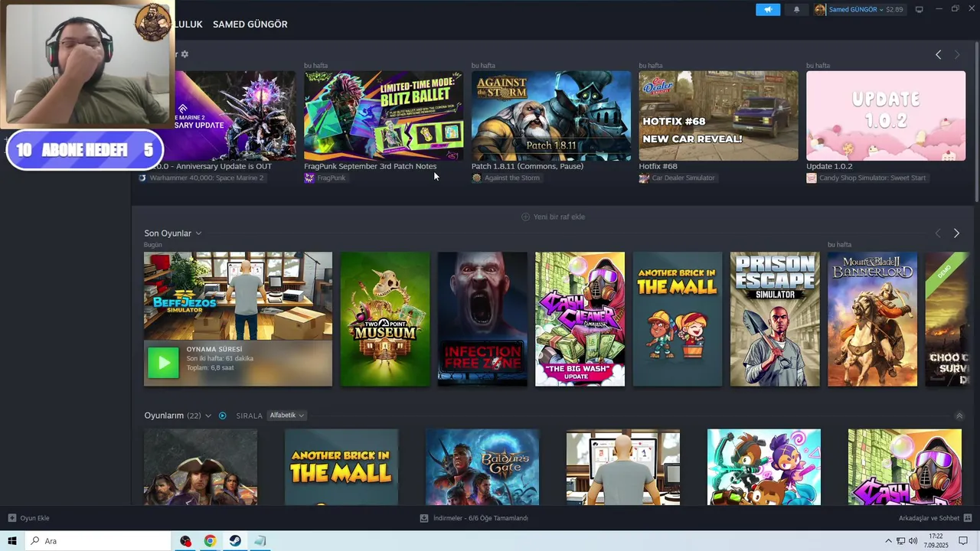Open the İndirmeler downloads status
980x551 pixels.
click(474, 518)
